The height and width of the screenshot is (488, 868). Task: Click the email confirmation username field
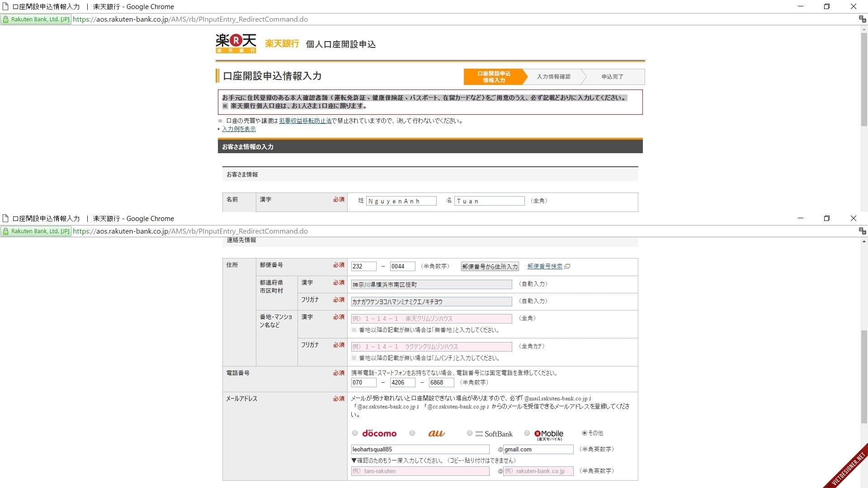(420, 471)
